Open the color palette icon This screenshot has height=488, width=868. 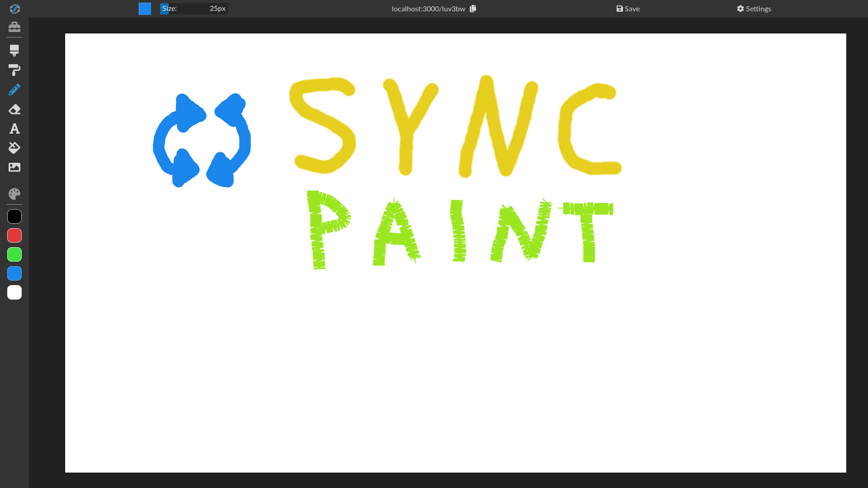14,194
